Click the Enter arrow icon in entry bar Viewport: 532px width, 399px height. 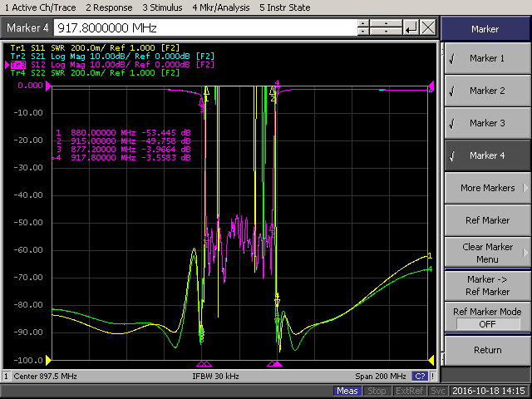tap(411, 27)
